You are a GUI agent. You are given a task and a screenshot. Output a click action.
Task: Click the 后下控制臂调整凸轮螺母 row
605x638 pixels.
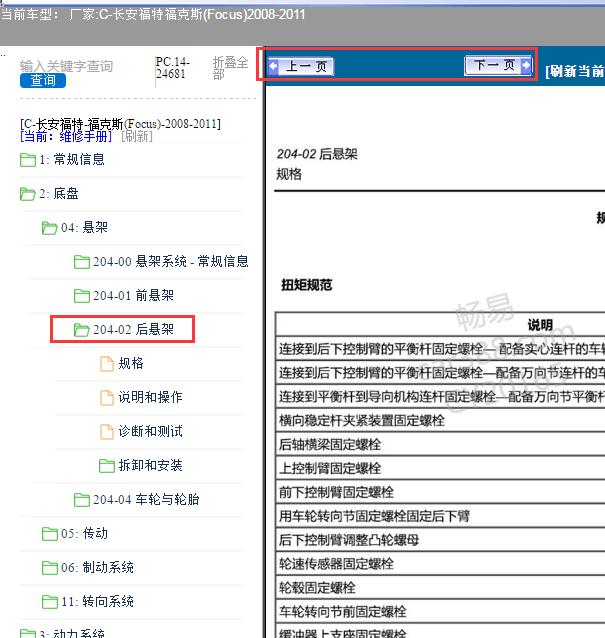click(440, 540)
